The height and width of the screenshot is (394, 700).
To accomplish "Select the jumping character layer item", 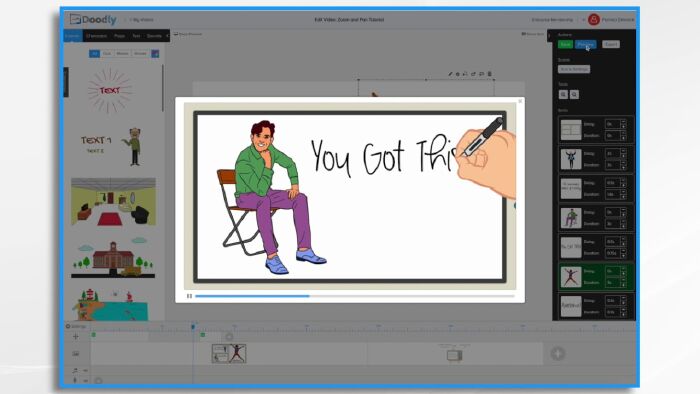I will (x=596, y=277).
